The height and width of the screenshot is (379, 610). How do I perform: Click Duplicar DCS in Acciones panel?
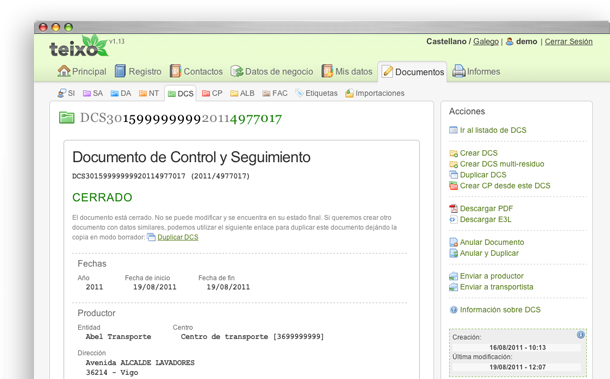(x=483, y=175)
